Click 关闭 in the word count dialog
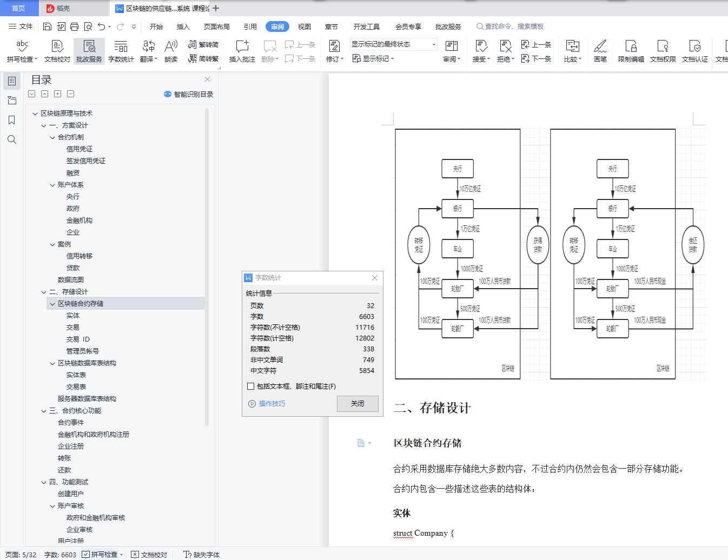Image resolution: width=728 pixels, height=560 pixels. click(x=358, y=404)
